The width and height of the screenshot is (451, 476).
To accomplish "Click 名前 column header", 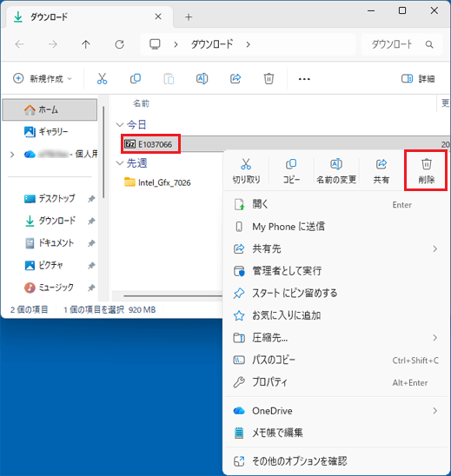I will pyautogui.click(x=141, y=103).
